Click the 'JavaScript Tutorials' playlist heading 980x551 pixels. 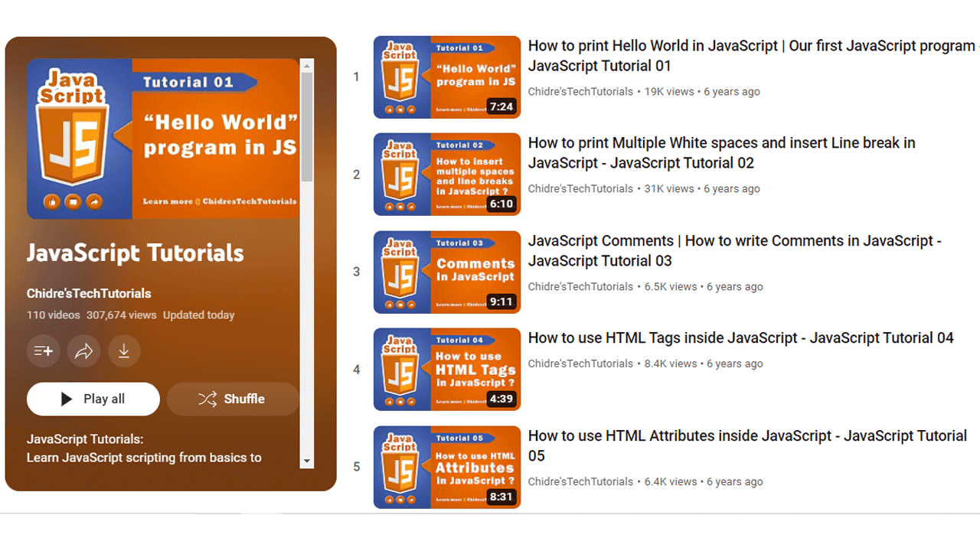point(136,253)
